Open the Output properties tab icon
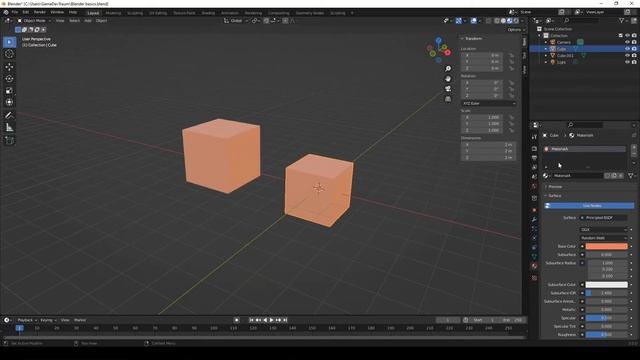 click(x=534, y=158)
